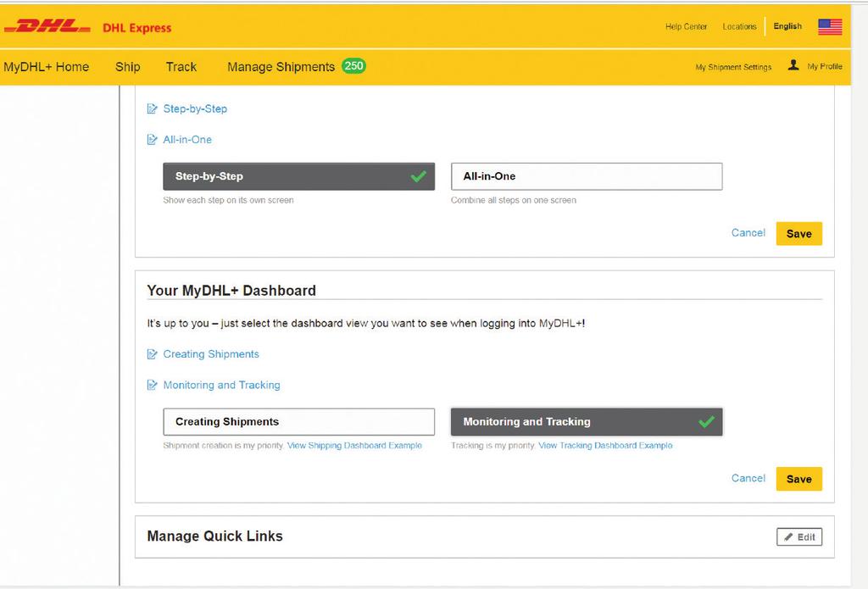Select the All-in-One option box
The image size is (868, 589).
(x=587, y=176)
